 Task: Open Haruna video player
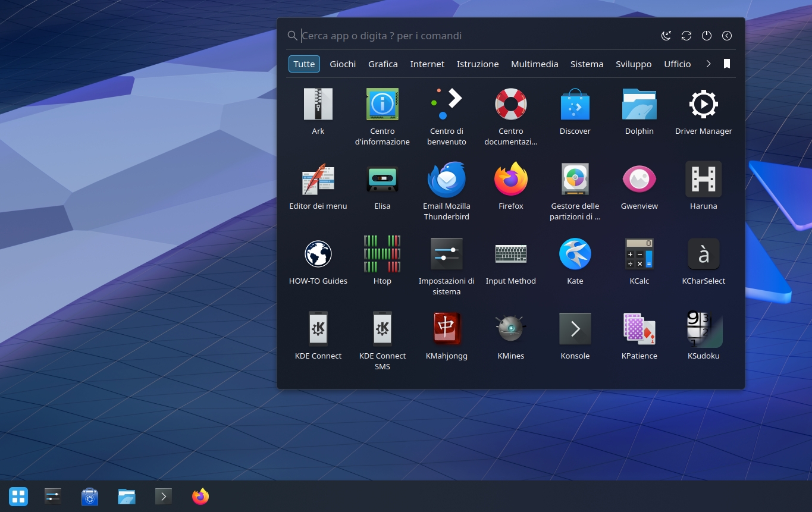(x=704, y=187)
